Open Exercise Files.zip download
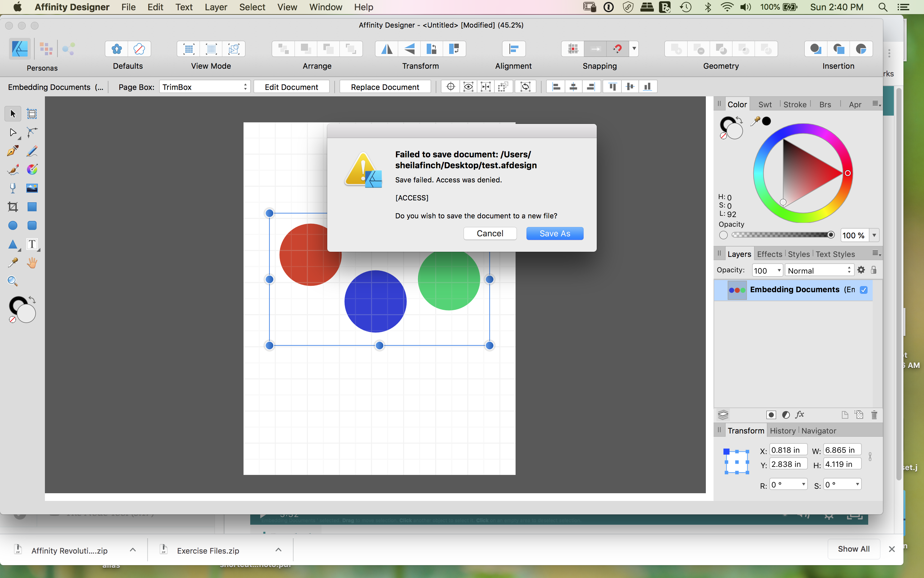 (x=208, y=550)
